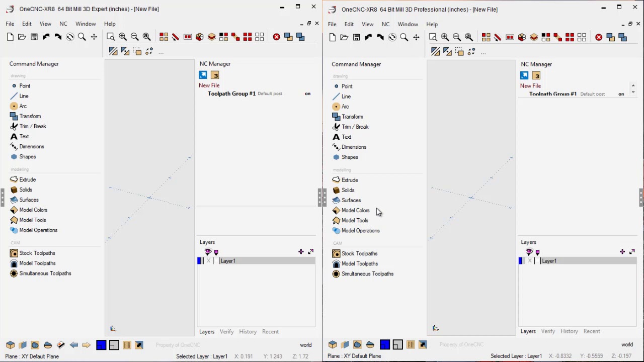Select Layer1 row in Expert Layers panel
The image size is (644, 362).
click(257, 261)
